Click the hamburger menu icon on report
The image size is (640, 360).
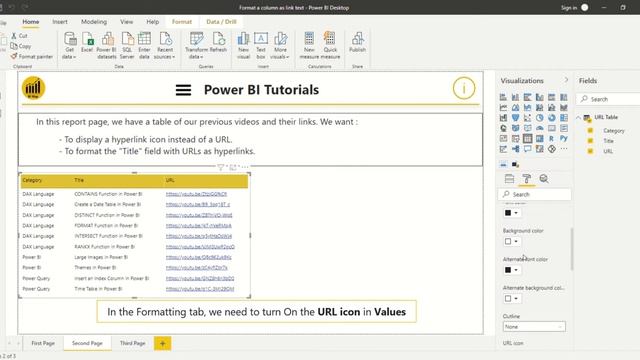(183, 90)
